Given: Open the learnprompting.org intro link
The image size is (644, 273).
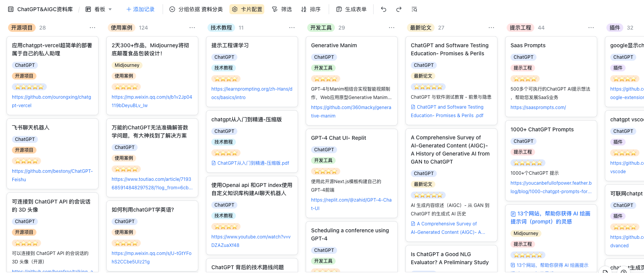Looking at the screenshot, I should (252, 93).
